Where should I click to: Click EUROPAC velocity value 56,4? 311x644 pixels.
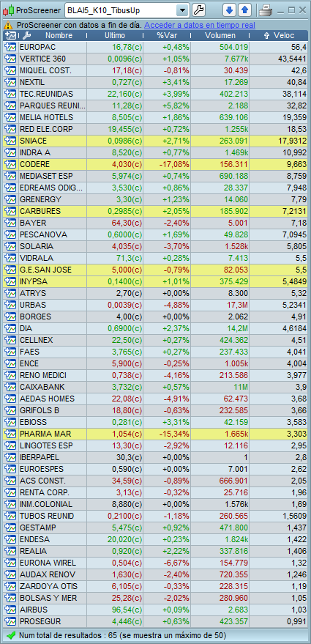tap(298, 47)
